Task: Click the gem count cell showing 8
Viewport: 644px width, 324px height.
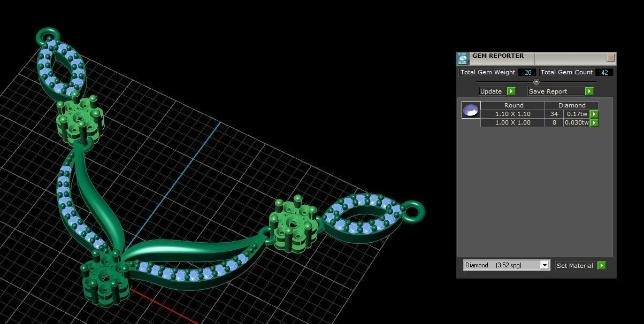Action: pyautogui.click(x=554, y=122)
